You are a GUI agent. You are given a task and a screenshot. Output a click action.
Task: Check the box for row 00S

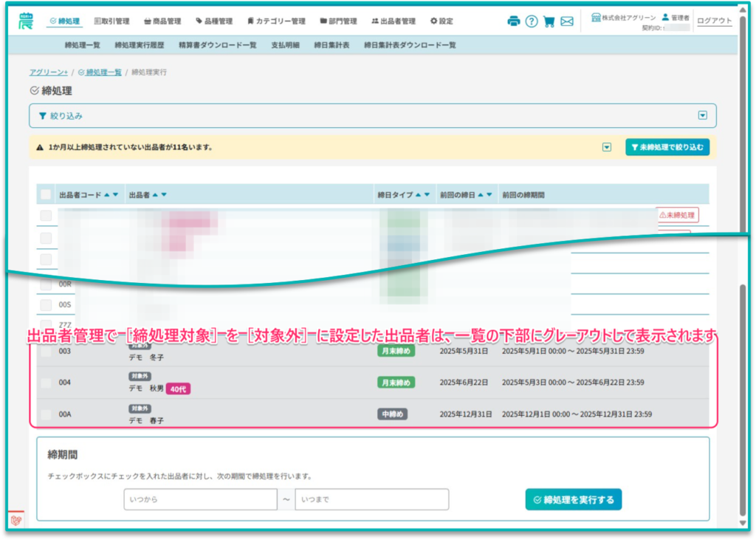pyautogui.click(x=46, y=304)
